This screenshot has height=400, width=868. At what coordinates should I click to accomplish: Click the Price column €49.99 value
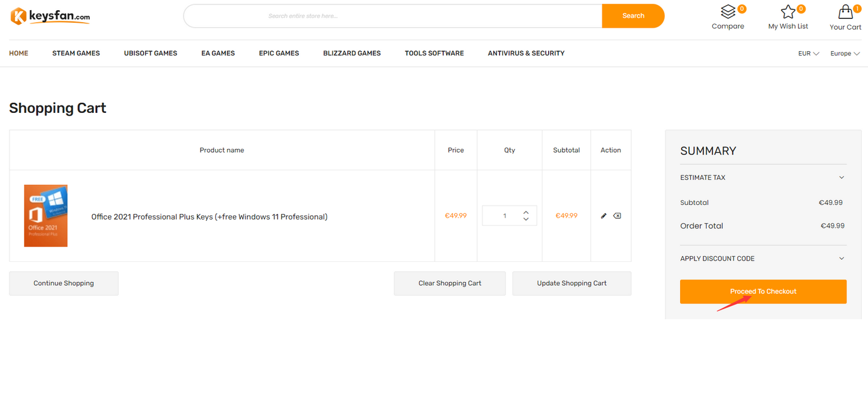coord(455,216)
